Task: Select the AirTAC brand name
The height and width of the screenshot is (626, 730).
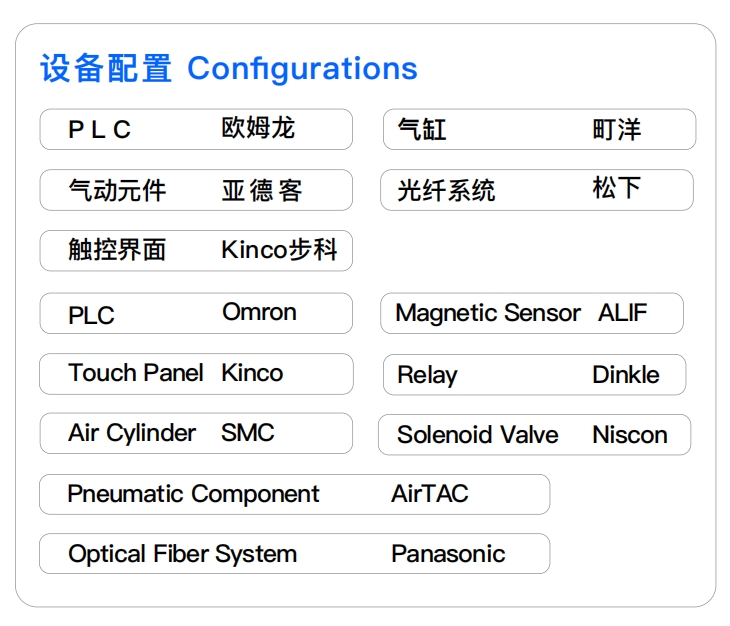Action: point(429,494)
